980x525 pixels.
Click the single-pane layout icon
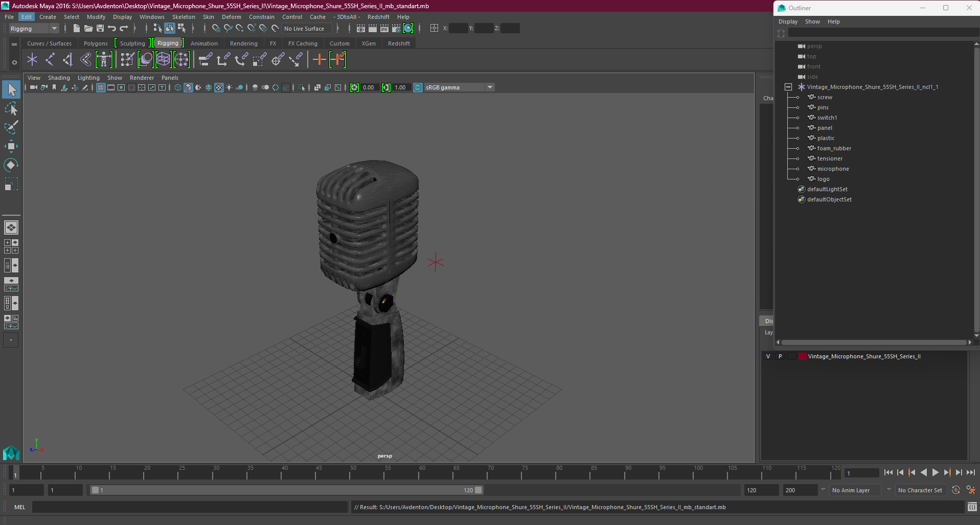tap(11, 227)
